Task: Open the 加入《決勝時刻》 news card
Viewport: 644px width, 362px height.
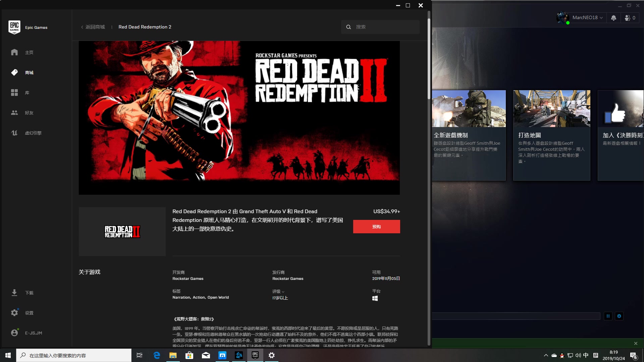Action: click(x=621, y=135)
